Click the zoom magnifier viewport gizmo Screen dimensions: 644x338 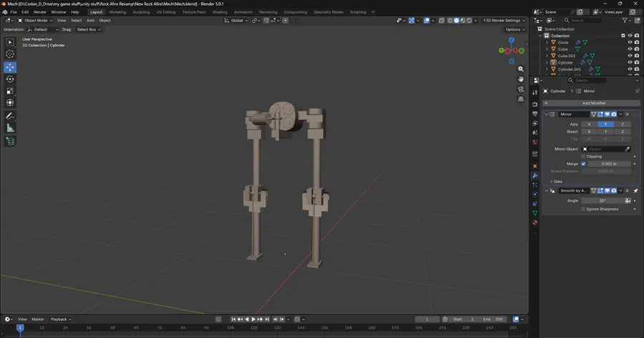pos(522,69)
